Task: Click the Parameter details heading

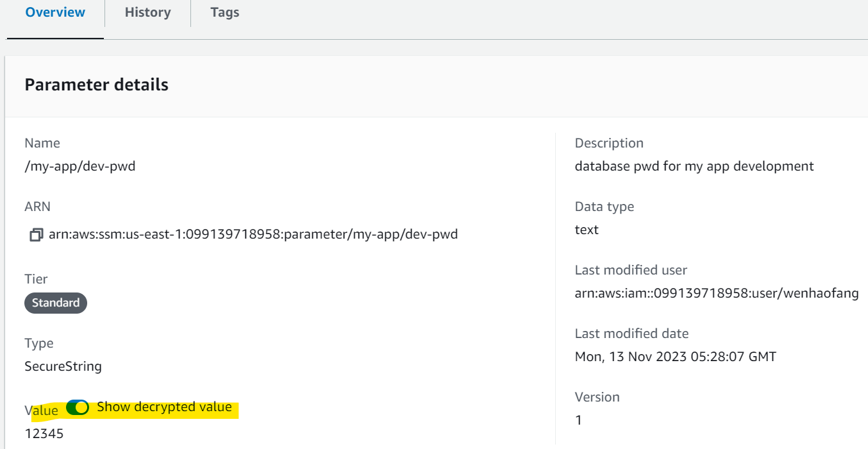Action: 97,85
